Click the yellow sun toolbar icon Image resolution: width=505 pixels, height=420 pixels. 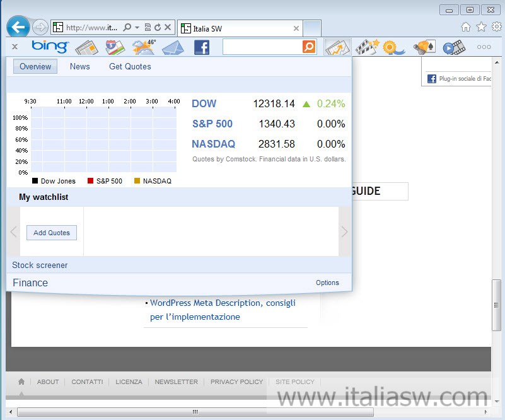pyautogui.click(x=393, y=47)
